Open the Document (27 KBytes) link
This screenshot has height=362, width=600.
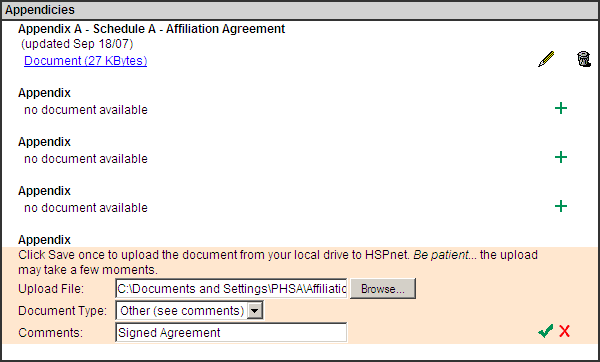85,61
